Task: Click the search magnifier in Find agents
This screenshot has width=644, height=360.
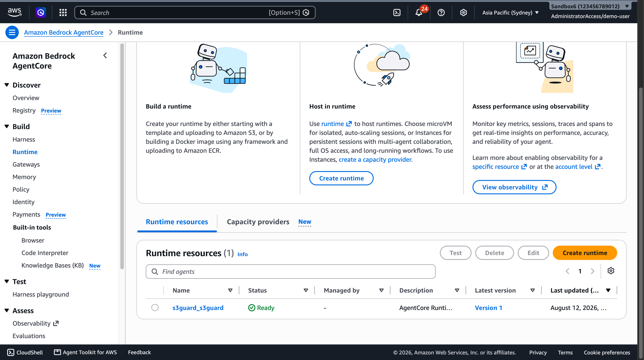Action: 155,272
